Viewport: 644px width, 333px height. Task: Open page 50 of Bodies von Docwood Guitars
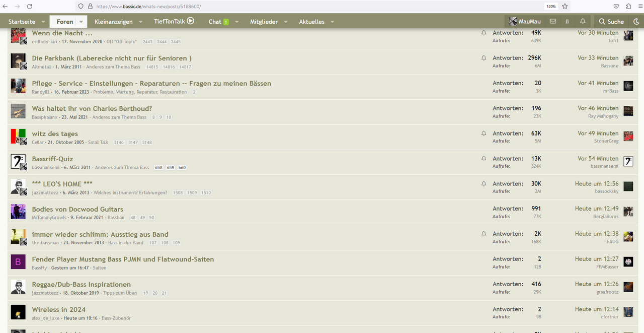(x=151, y=218)
